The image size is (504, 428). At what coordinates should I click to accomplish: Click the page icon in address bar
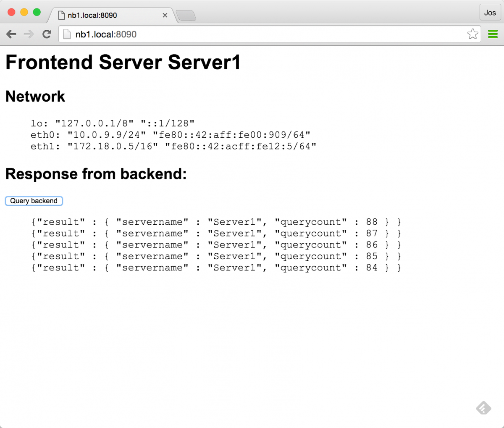(67, 34)
